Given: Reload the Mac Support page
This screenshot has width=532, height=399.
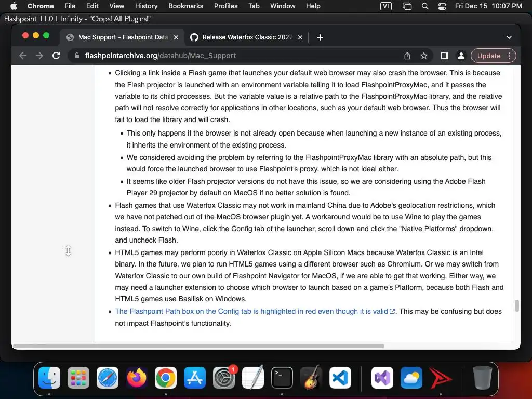Looking at the screenshot, I should [x=56, y=56].
